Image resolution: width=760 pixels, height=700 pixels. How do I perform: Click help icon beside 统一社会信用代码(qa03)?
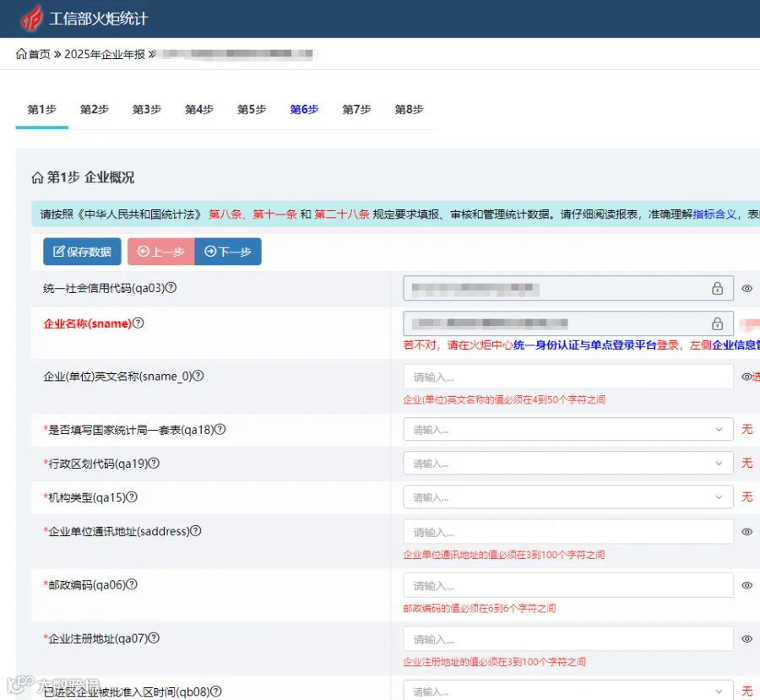click(171, 288)
